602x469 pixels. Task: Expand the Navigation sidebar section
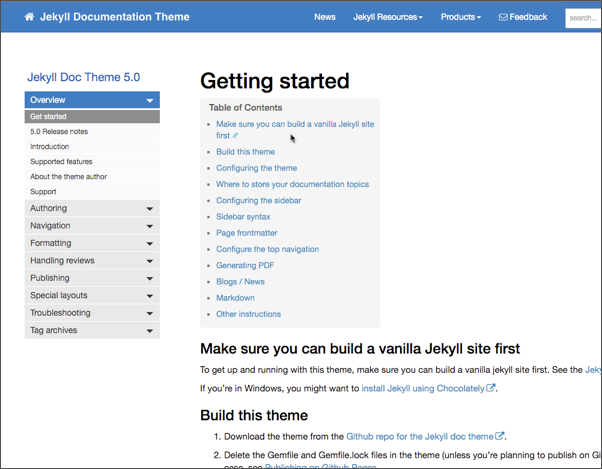pos(92,225)
